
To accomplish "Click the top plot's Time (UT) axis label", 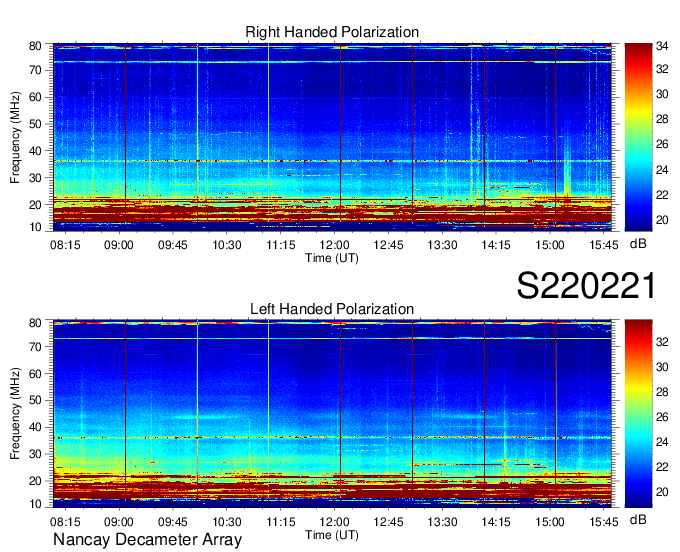I will pos(332,258).
